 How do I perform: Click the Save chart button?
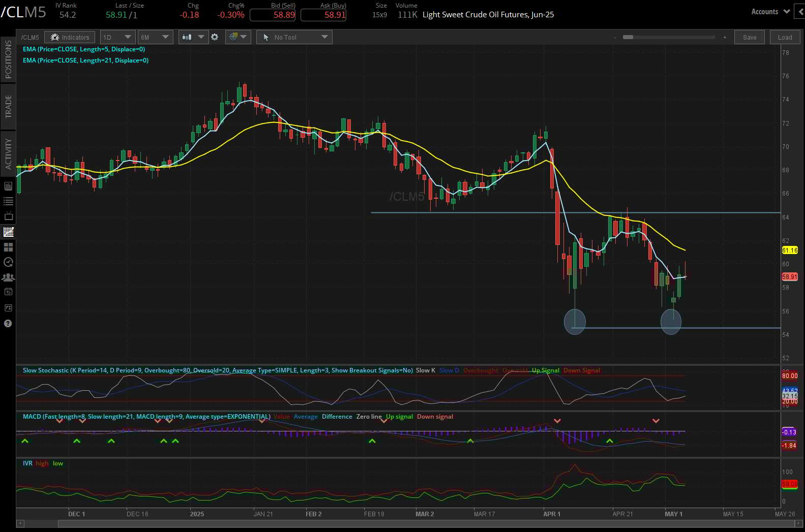click(750, 37)
